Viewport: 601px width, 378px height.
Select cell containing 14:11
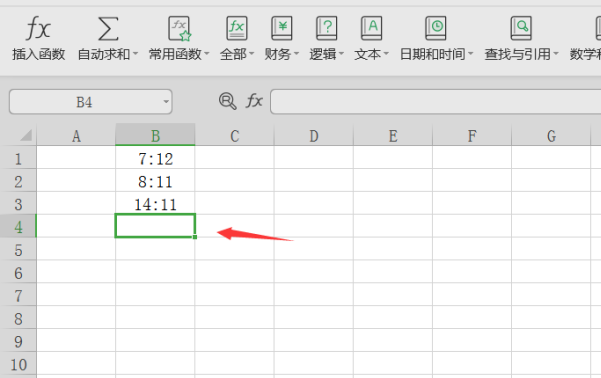click(155, 204)
